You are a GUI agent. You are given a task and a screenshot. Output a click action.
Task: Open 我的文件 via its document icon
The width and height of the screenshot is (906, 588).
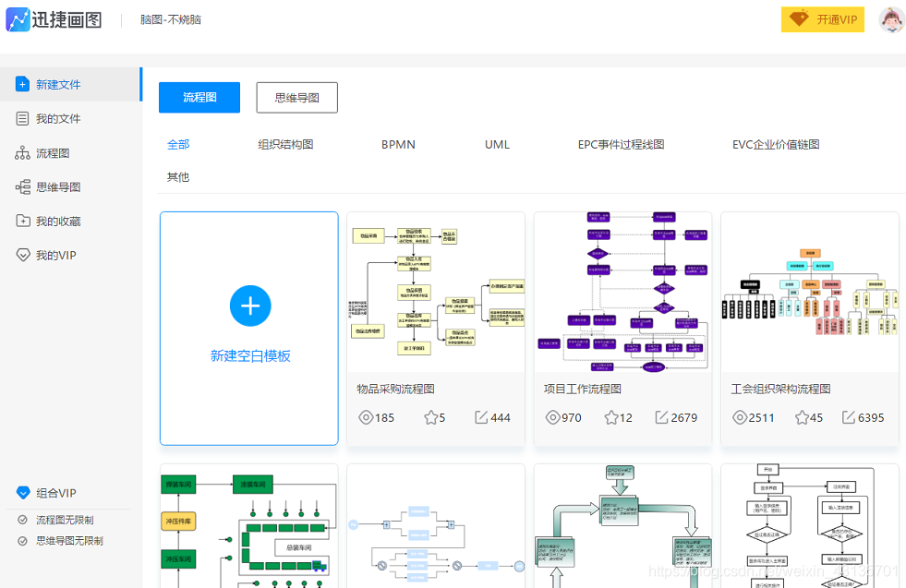[22, 118]
